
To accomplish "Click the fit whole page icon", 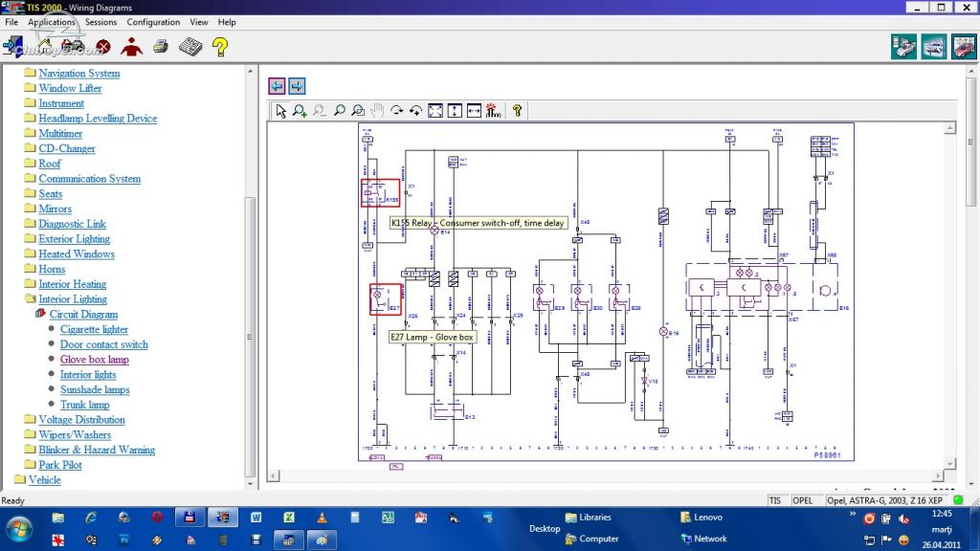I will coord(435,111).
